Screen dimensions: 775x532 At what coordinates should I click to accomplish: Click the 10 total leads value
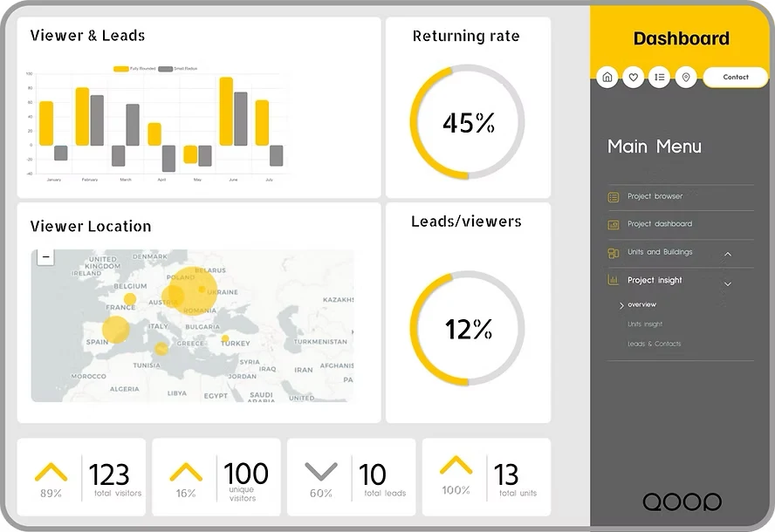coord(372,474)
